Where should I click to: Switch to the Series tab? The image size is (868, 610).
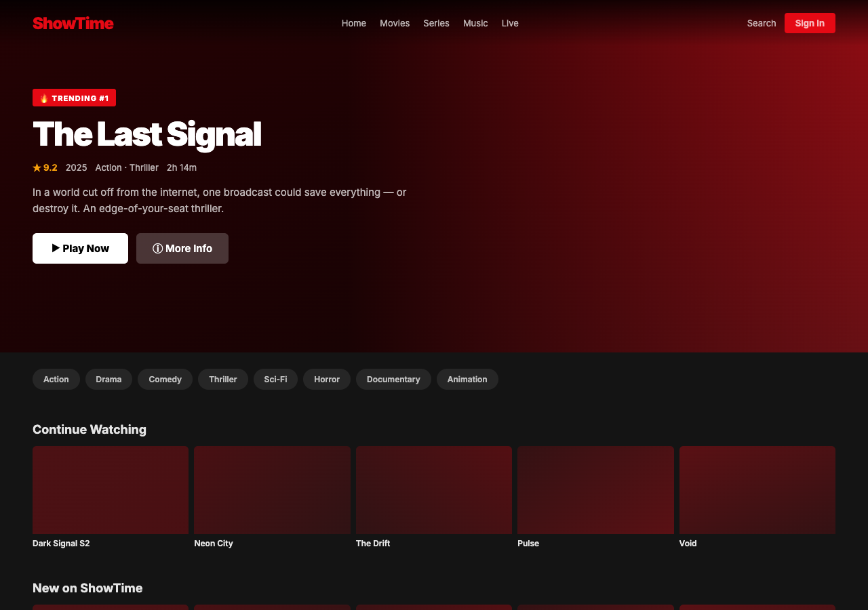(436, 23)
